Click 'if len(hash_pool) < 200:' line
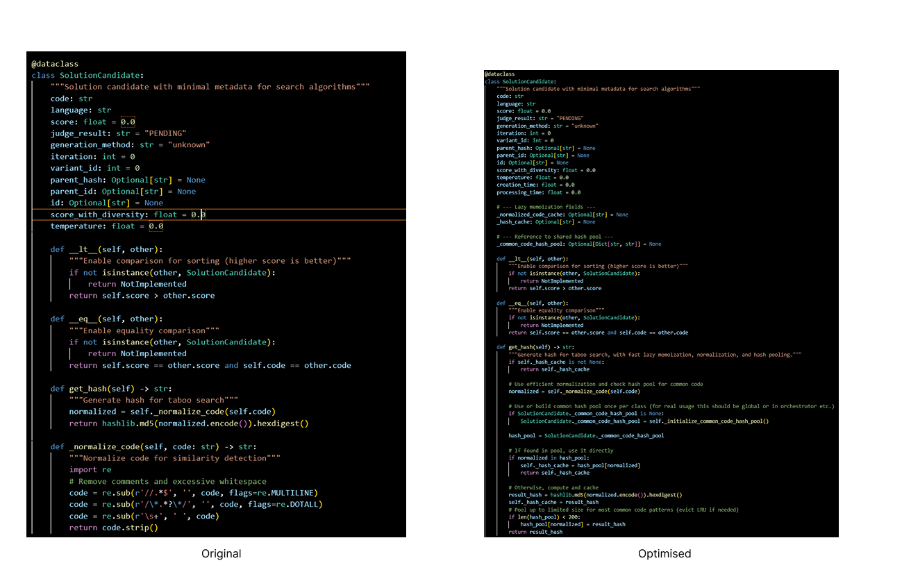 tap(545, 517)
